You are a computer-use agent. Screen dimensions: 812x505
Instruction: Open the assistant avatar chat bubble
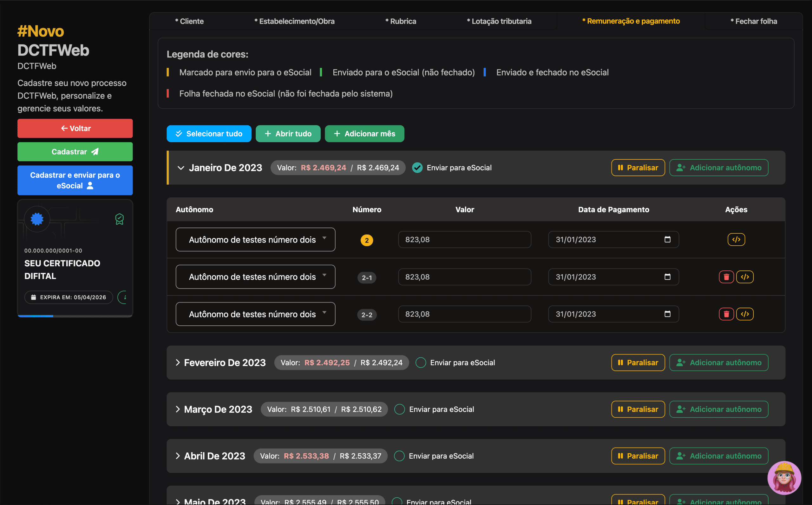(784, 478)
